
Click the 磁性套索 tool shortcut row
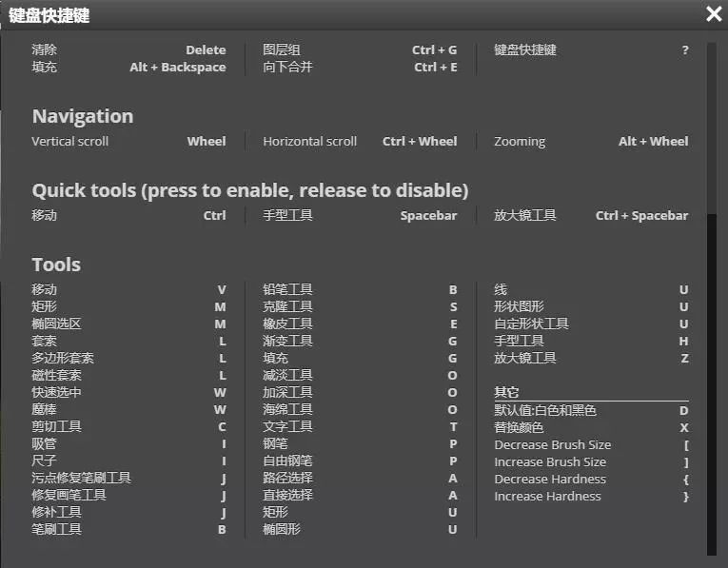point(128,375)
